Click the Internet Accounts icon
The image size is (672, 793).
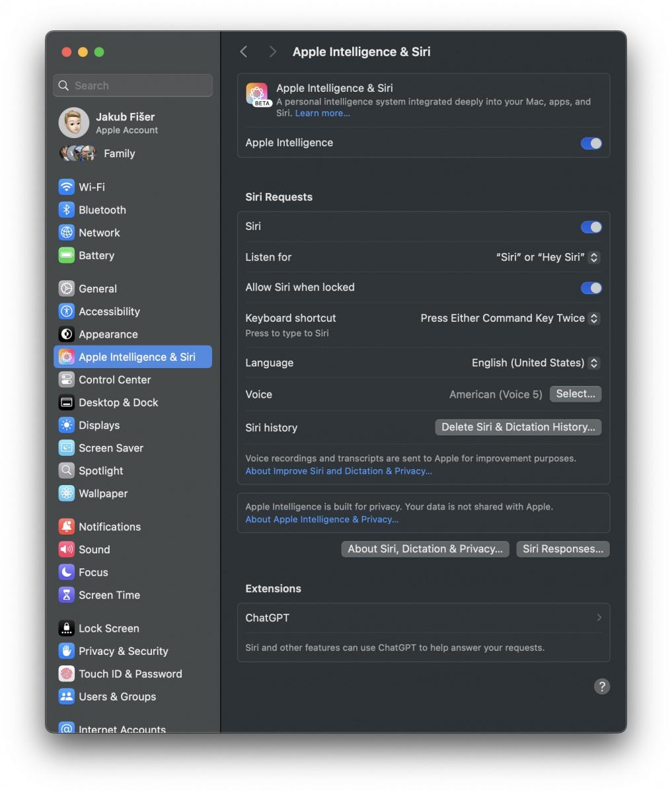[66, 727]
